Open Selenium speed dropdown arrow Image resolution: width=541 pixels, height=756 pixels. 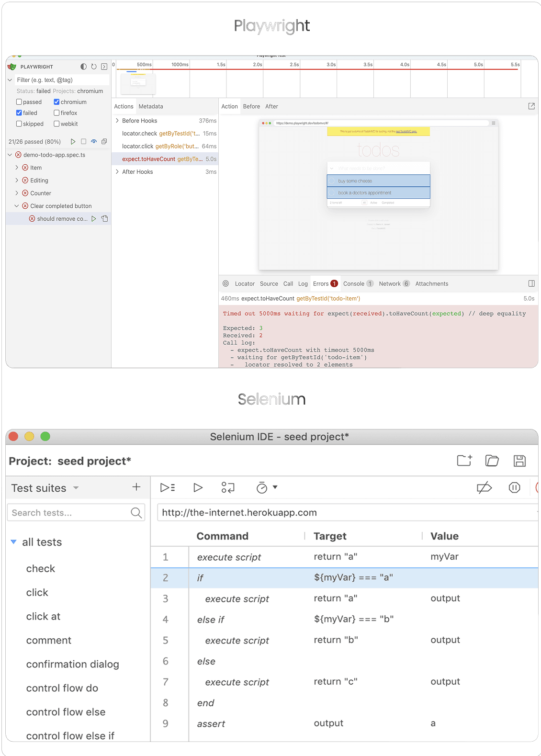(x=275, y=487)
